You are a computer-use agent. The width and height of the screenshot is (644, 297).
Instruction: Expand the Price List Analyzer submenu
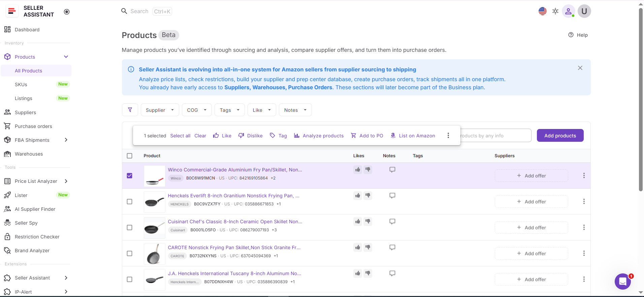tap(66, 181)
